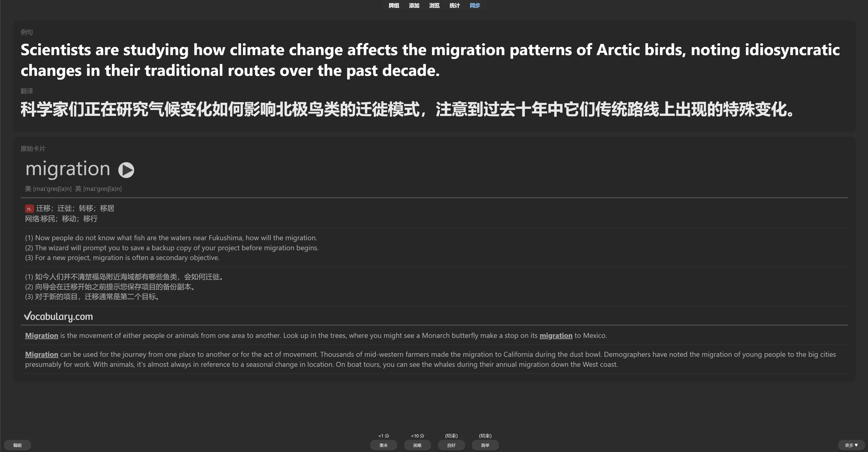Open the Migration link in the second paragraph
Image resolution: width=868 pixels, height=452 pixels.
click(41, 354)
